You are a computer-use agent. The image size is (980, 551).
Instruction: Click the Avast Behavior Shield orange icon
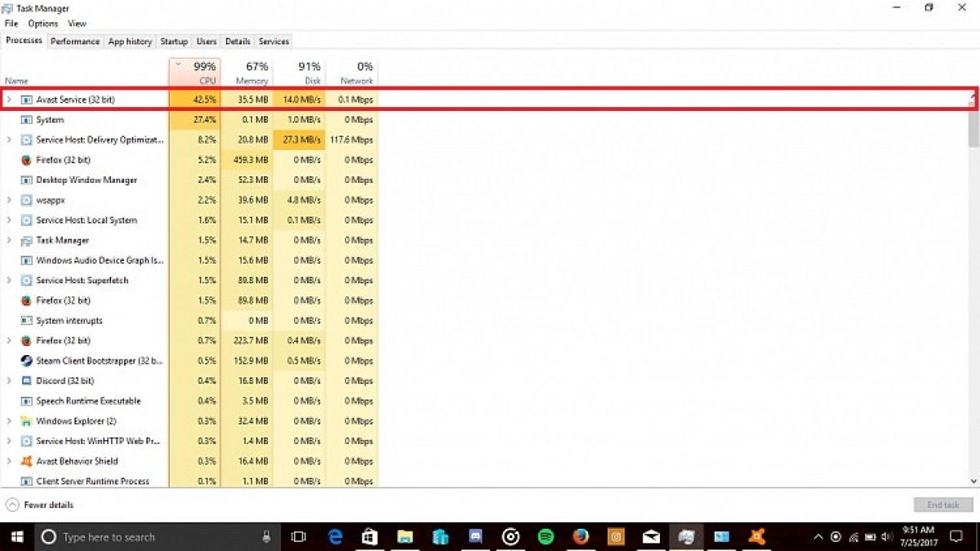click(26, 461)
